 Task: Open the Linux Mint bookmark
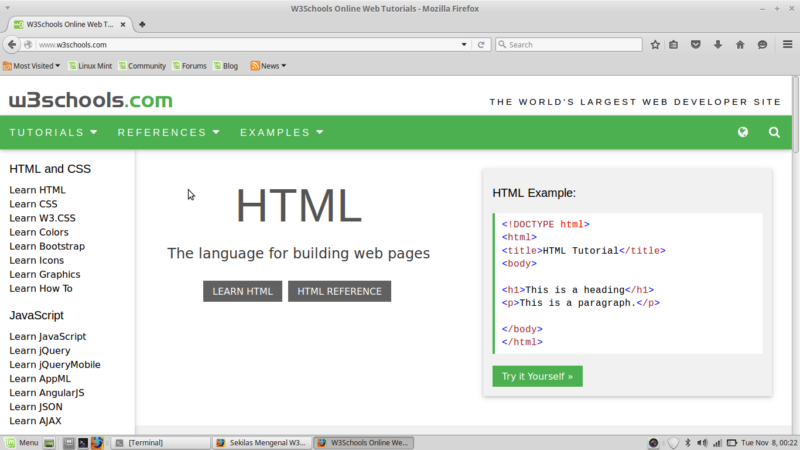(90, 66)
